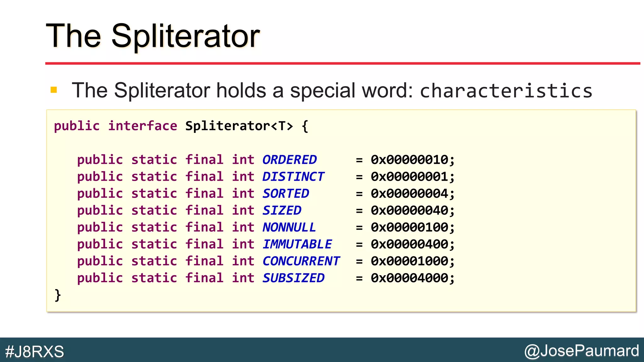Select the CONCURRENT constant name
Viewport: 644px width, 362px height.
click(301, 261)
